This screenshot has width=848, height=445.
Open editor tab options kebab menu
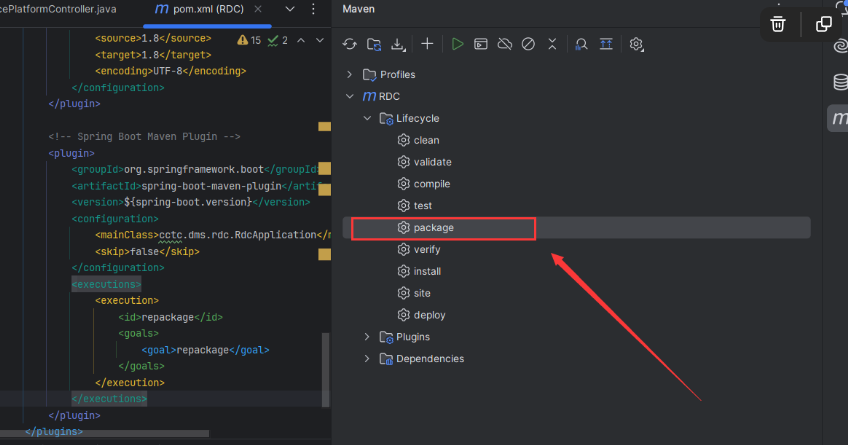point(313,9)
